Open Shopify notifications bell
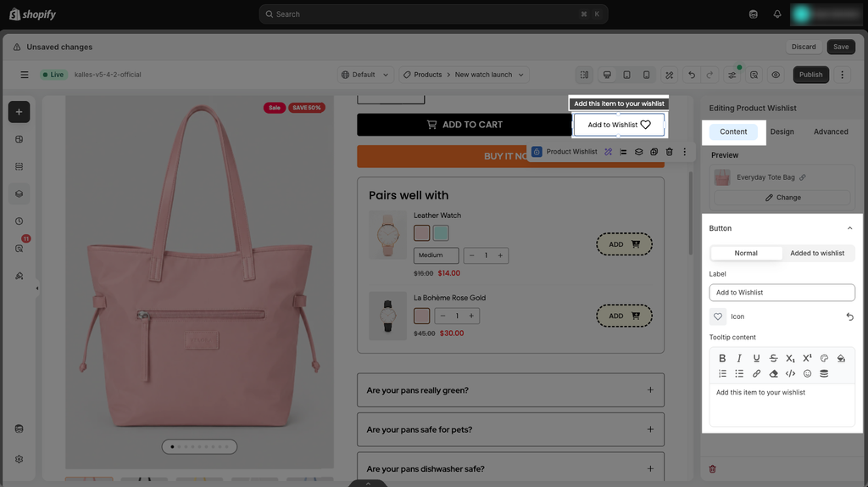Screen dimensions: 868x487 coord(777,14)
